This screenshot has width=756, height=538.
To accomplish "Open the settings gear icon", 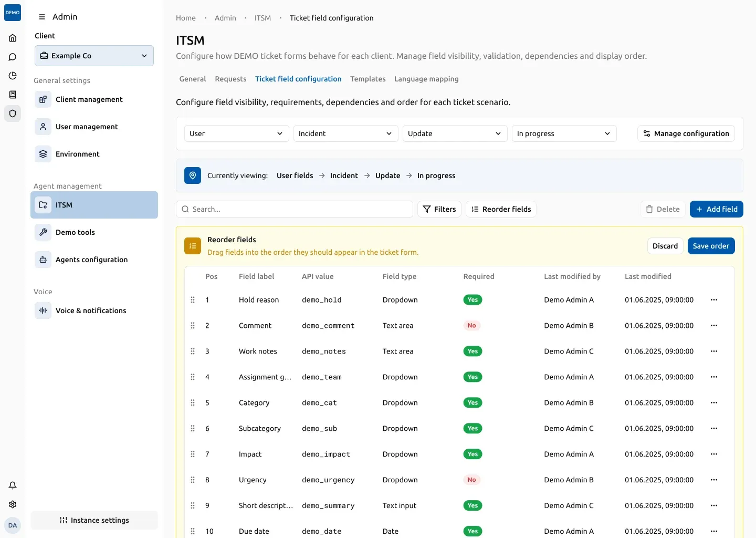I will coord(13,504).
